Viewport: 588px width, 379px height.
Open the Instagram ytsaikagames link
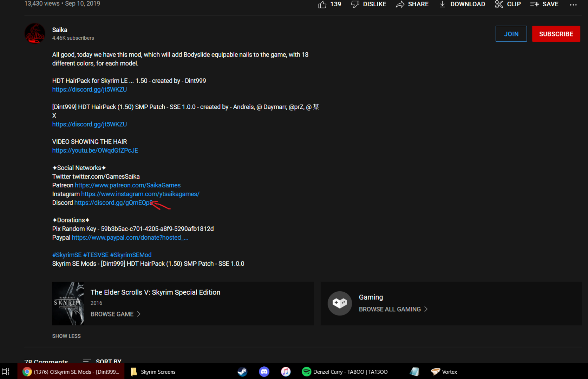[x=140, y=194]
